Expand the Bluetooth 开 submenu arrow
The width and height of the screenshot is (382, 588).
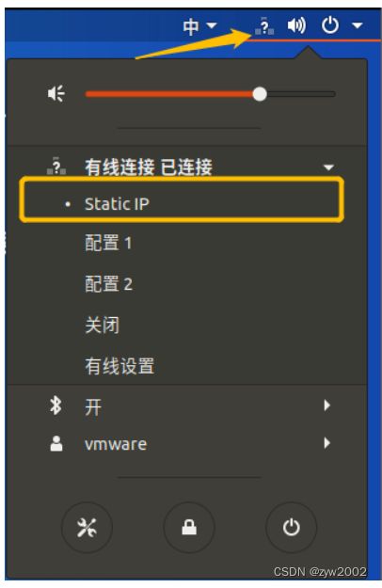click(326, 405)
